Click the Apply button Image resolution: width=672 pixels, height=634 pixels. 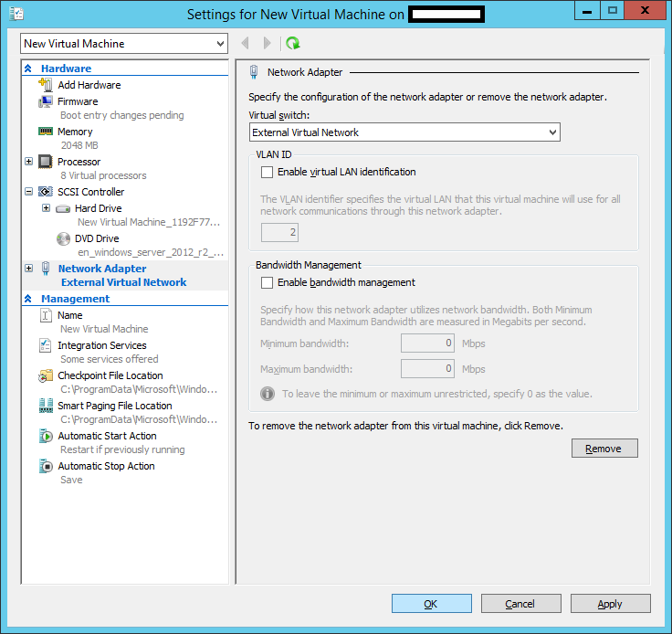611,604
